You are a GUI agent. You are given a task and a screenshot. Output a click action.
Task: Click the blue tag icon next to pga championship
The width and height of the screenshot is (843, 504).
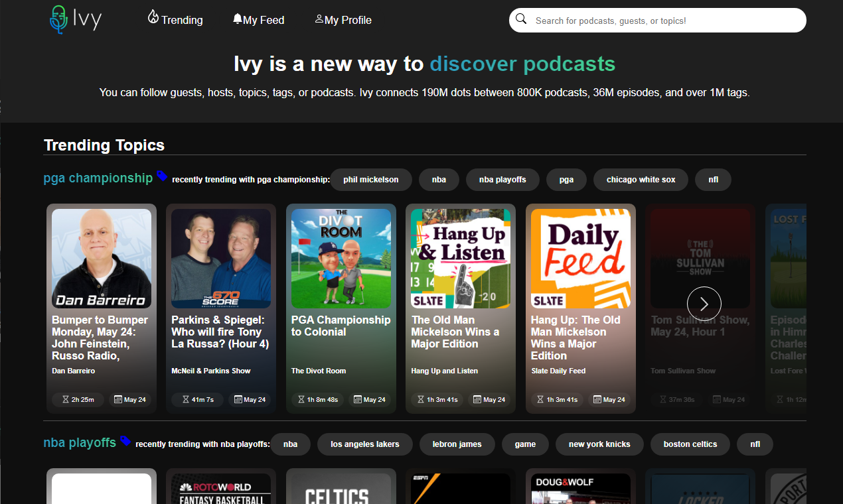[x=161, y=176]
